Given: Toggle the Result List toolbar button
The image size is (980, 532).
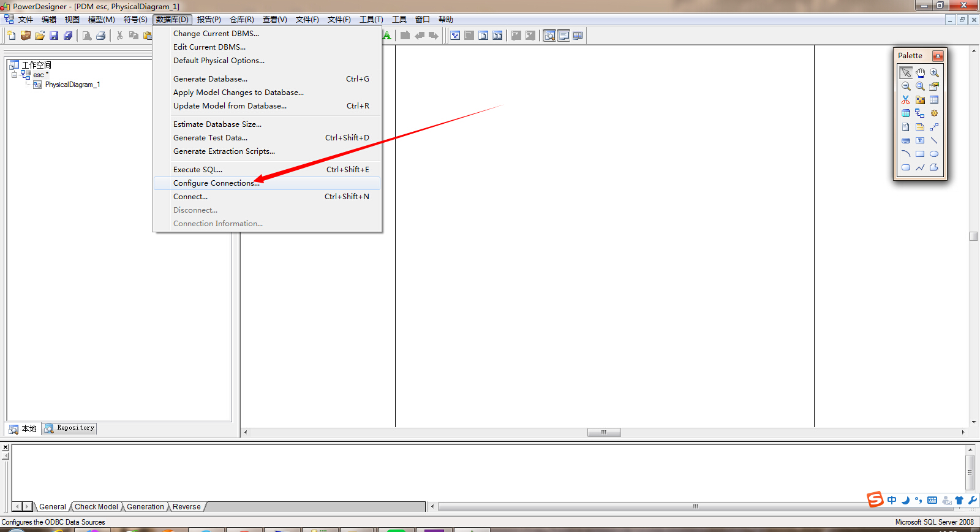Looking at the screenshot, I should tap(578, 36).
